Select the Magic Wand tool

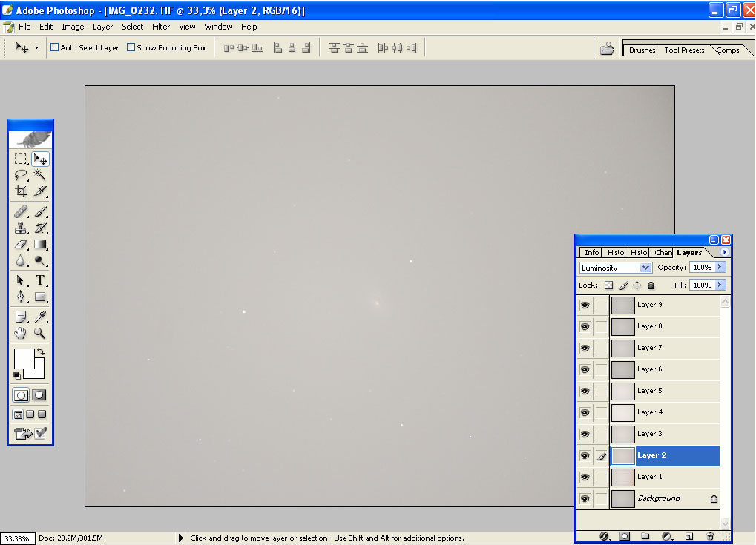coord(40,175)
